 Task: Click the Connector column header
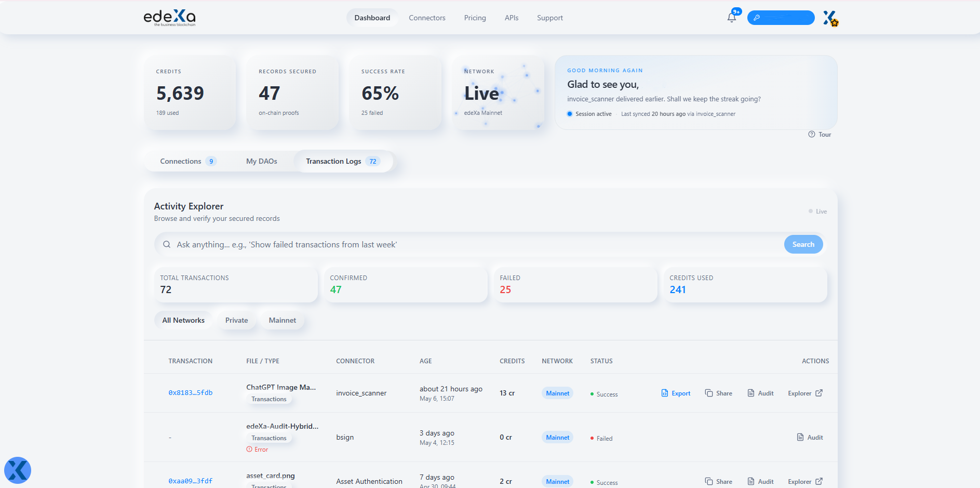[x=355, y=361]
